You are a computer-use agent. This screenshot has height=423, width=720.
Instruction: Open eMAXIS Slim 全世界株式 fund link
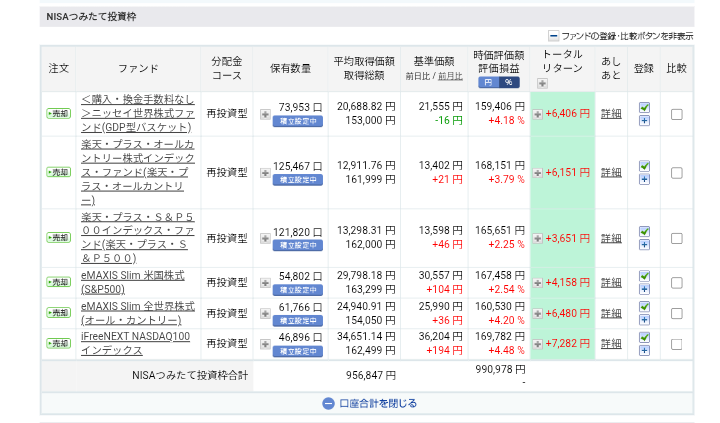point(138,313)
